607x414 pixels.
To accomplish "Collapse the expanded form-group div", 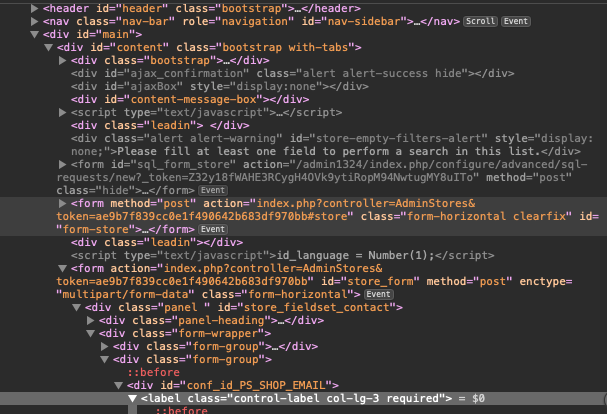I will coord(104,359).
